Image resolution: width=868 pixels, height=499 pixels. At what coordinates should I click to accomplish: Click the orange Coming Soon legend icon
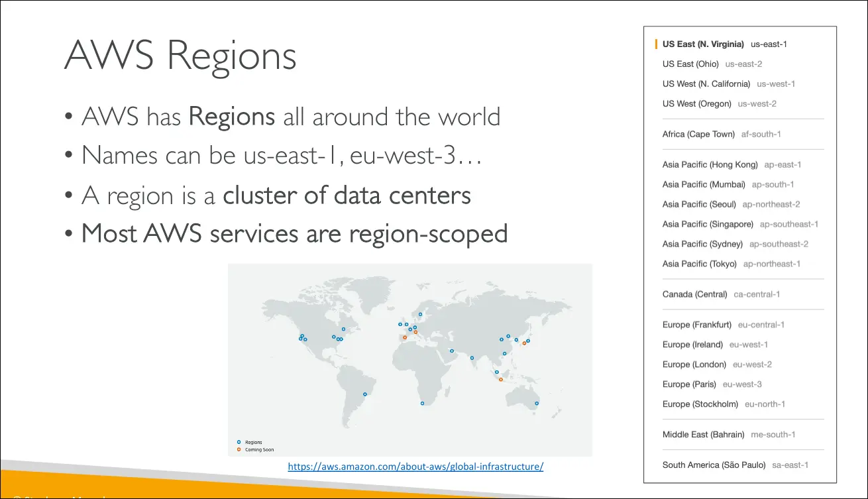[239, 449]
